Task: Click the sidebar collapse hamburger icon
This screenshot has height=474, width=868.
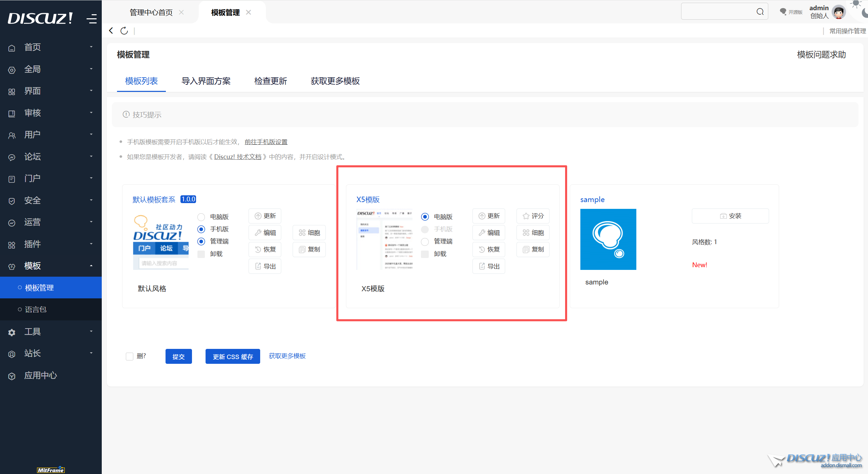Action: [x=91, y=18]
